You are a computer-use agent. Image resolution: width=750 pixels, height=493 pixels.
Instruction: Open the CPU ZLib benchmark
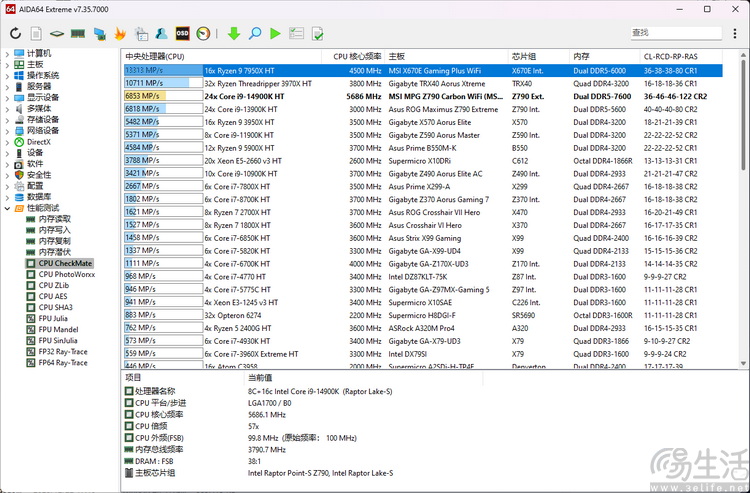tap(54, 285)
